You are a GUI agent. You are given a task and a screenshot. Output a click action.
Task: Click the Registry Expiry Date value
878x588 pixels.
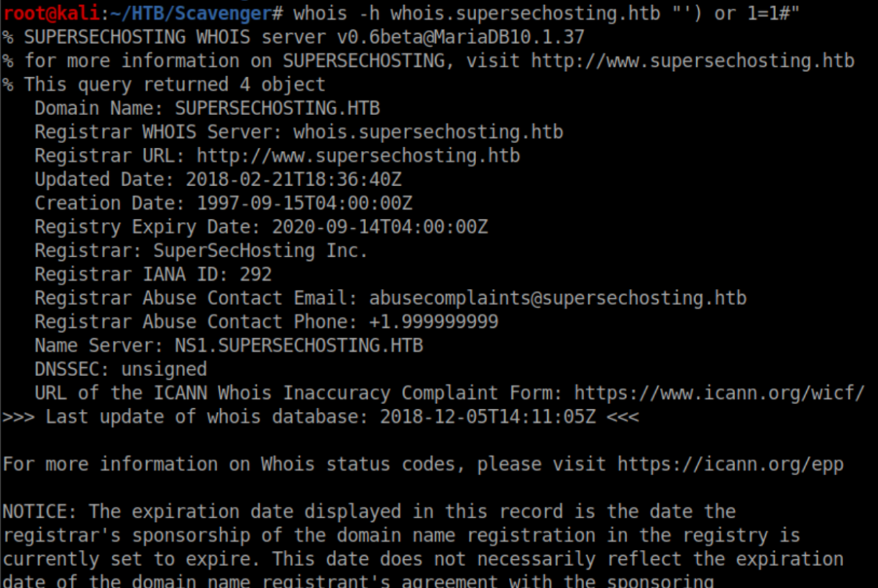(x=379, y=227)
